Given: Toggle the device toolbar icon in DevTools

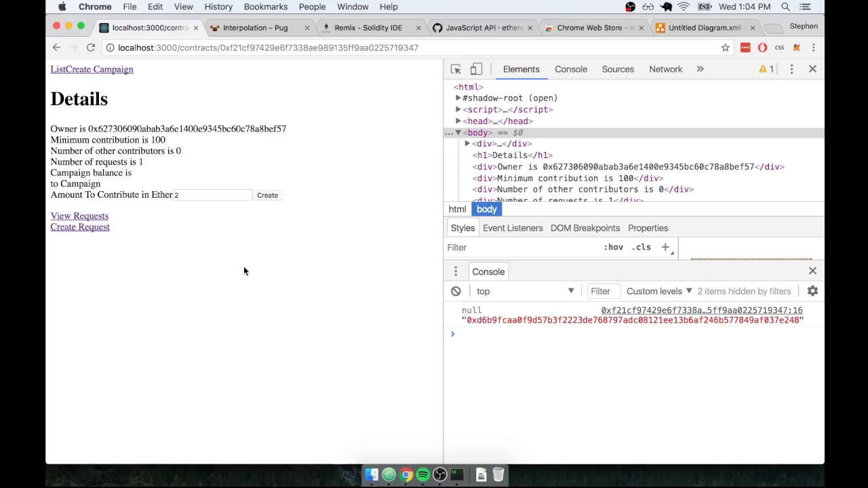Looking at the screenshot, I should coord(476,69).
